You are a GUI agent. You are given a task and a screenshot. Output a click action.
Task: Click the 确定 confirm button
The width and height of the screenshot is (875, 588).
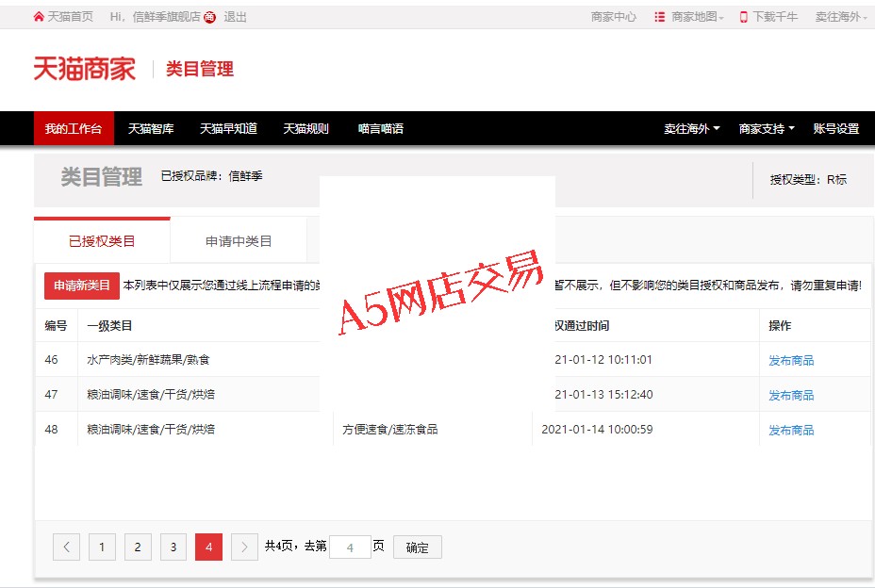[x=418, y=547]
